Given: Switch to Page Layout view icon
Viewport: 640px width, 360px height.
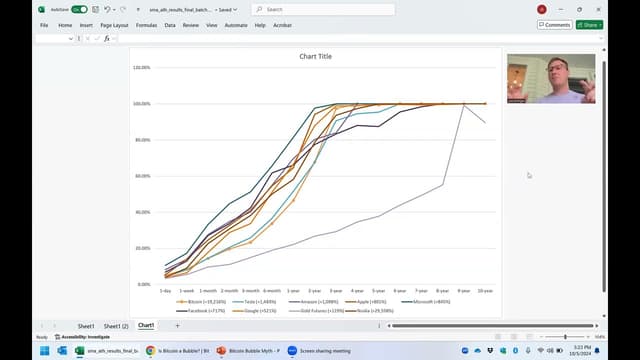Looking at the screenshot, I should [514, 337].
